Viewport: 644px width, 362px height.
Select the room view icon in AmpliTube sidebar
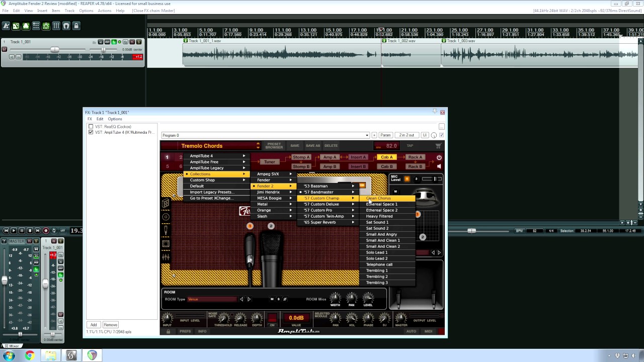tap(166, 244)
